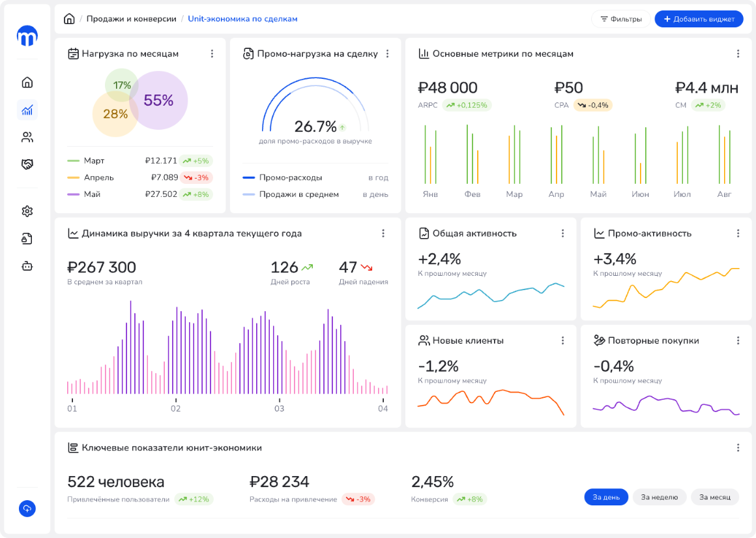The image size is (756, 538).
Task: Click -3% badge for Расходы на привлечение
Action: [x=358, y=500]
